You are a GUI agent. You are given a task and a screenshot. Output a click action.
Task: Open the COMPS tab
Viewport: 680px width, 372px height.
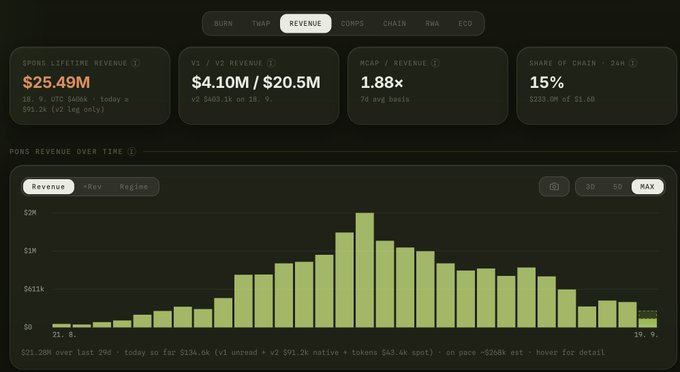pyautogui.click(x=352, y=23)
